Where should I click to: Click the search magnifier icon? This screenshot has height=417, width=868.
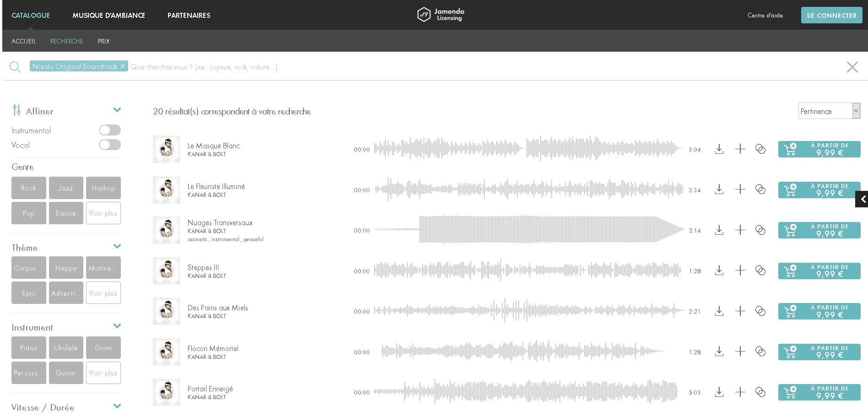[x=15, y=67]
